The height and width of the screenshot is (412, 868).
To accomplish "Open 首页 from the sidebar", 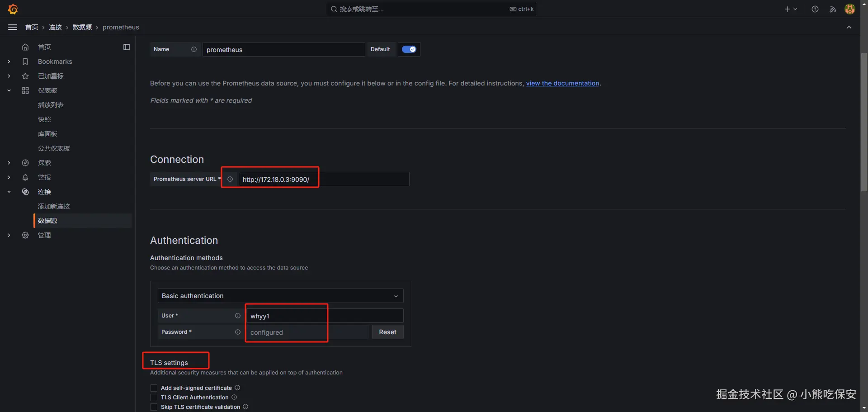I will (x=44, y=47).
